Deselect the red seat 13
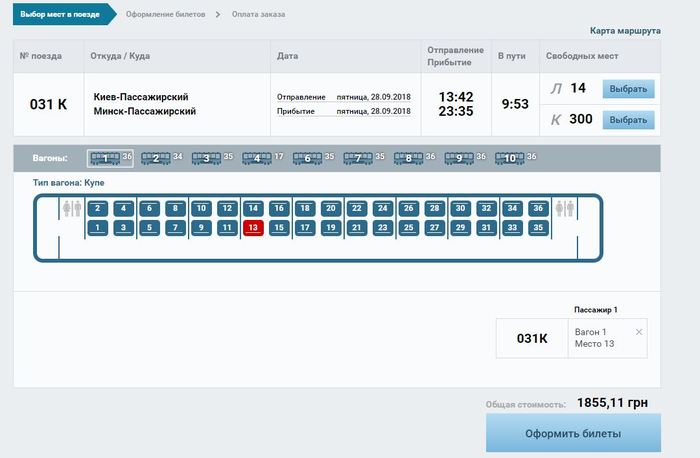Image resolution: width=700 pixels, height=458 pixels. tap(253, 228)
